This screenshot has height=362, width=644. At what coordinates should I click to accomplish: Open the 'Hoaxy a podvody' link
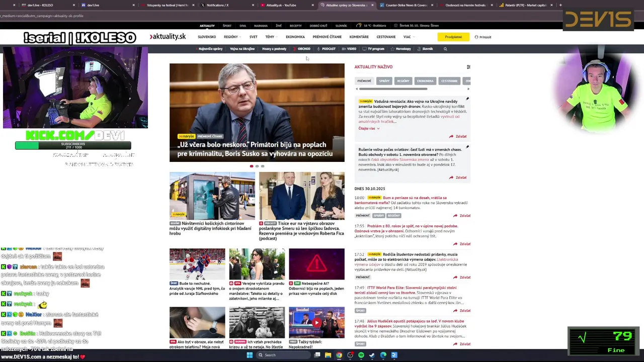274,49
